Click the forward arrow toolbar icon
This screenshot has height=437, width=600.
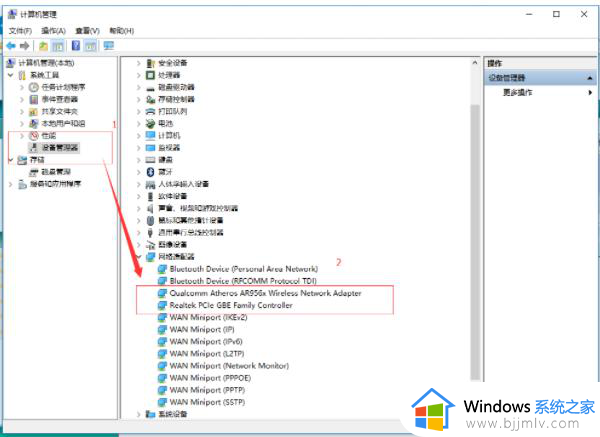(25, 46)
